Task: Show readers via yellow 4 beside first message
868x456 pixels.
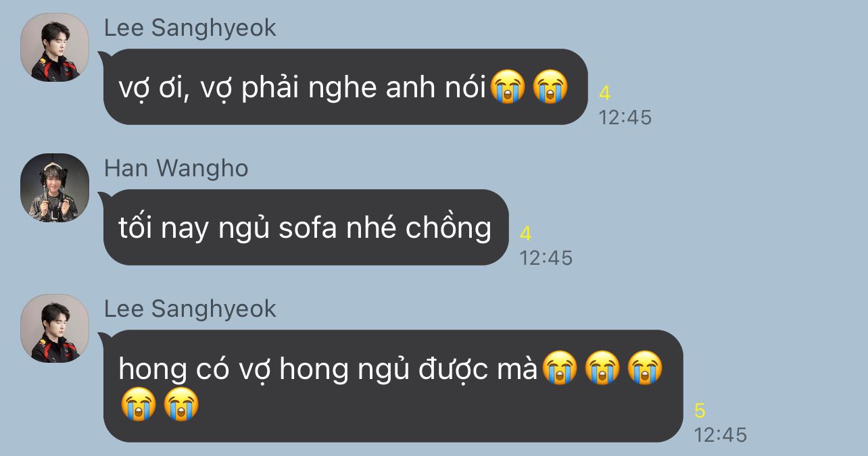Action: coord(605,93)
